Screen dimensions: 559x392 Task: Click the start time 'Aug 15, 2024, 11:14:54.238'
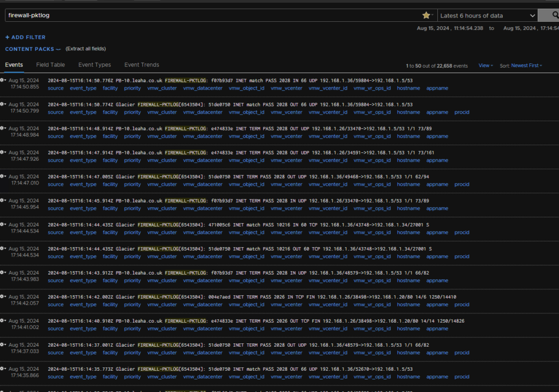coord(450,28)
